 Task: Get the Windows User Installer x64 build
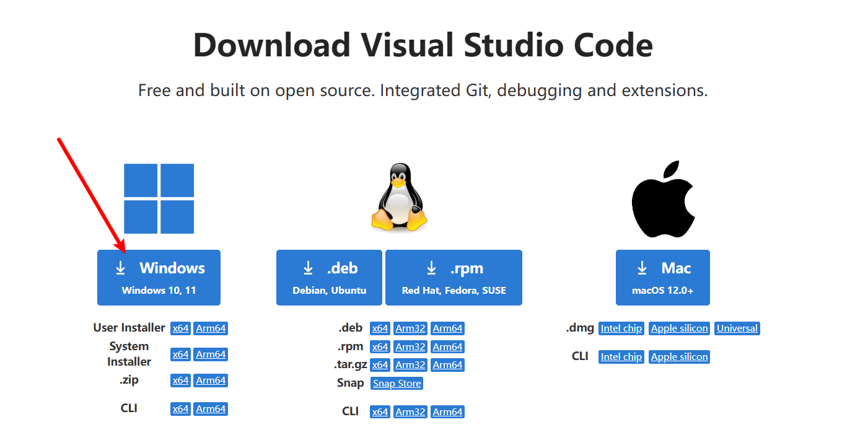180,328
